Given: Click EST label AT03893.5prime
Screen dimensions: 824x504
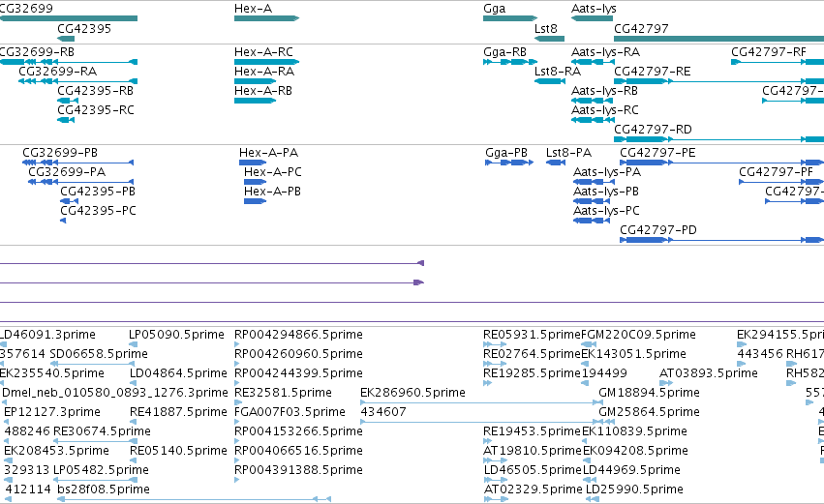Looking at the screenshot, I should [x=709, y=373].
